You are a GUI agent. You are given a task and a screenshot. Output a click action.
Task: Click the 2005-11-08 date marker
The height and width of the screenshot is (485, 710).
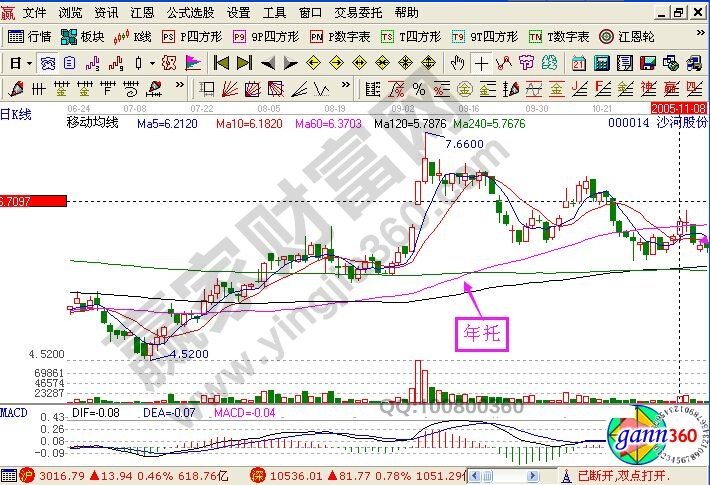(x=680, y=106)
